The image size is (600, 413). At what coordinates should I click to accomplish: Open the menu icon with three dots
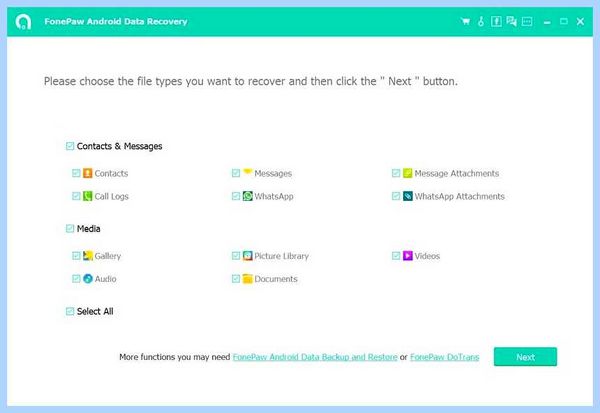(527, 21)
